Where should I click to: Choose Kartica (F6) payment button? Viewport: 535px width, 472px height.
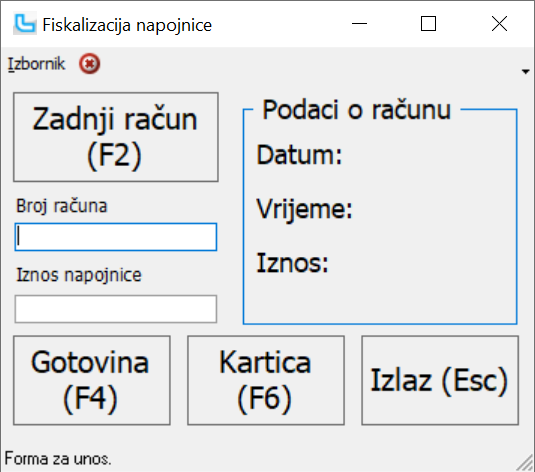[266, 380]
